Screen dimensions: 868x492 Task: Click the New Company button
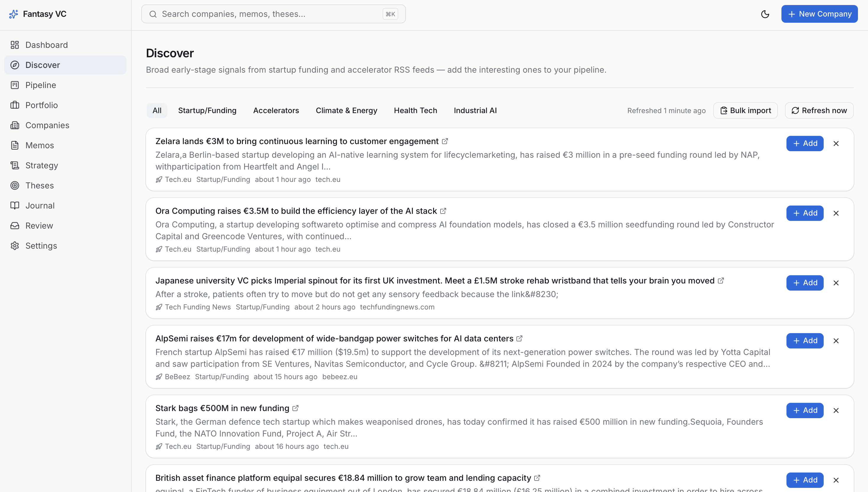click(x=819, y=14)
